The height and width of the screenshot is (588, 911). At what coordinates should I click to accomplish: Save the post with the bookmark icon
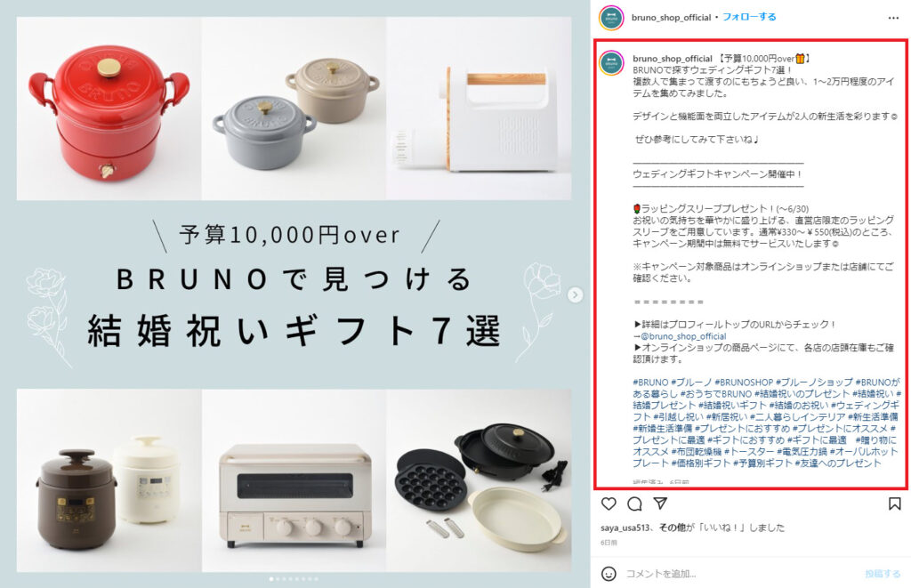pyautogui.click(x=895, y=503)
